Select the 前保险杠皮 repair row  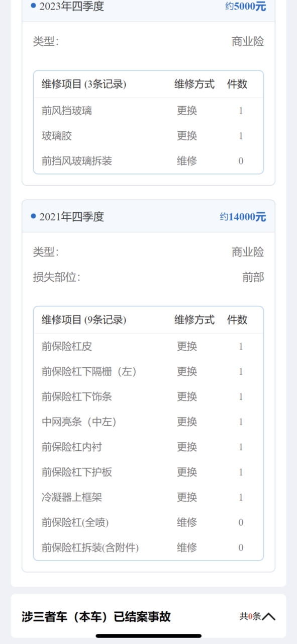click(149, 346)
